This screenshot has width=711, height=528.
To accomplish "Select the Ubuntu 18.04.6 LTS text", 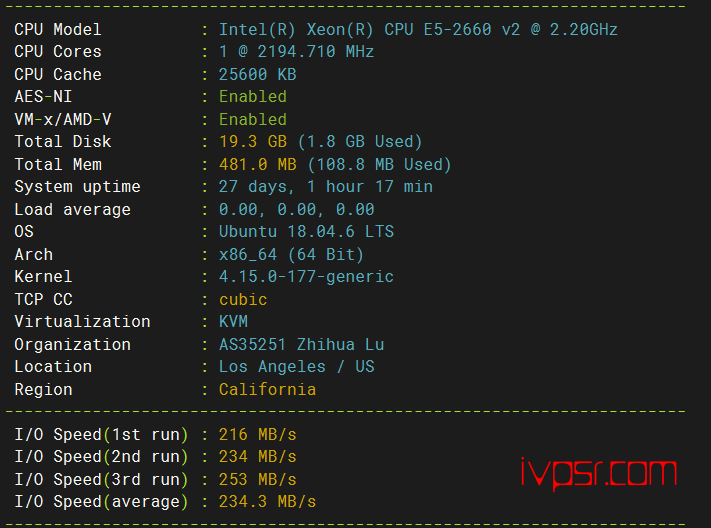I will click(x=306, y=232).
